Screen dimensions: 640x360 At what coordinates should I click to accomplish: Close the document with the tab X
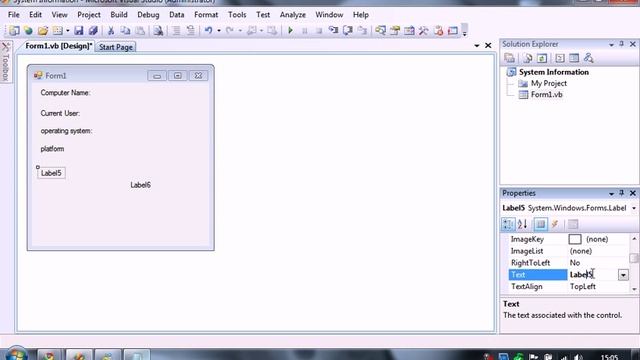point(488,46)
